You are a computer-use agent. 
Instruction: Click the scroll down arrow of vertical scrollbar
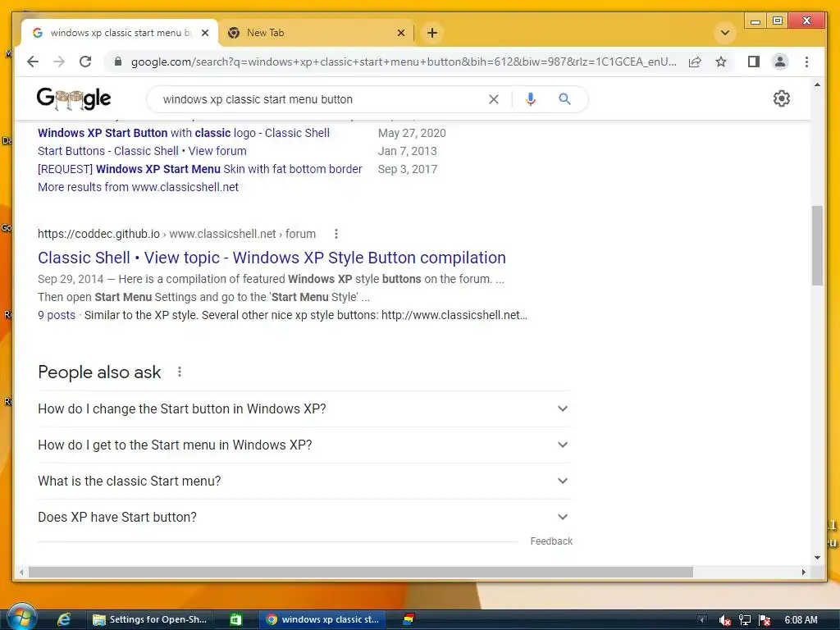pos(817,558)
